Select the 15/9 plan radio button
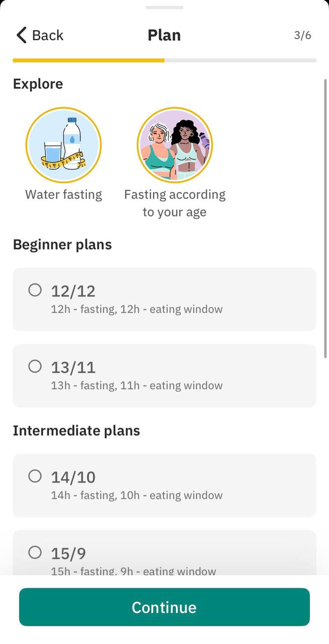Image resolution: width=329 pixels, height=644 pixels. (35, 552)
